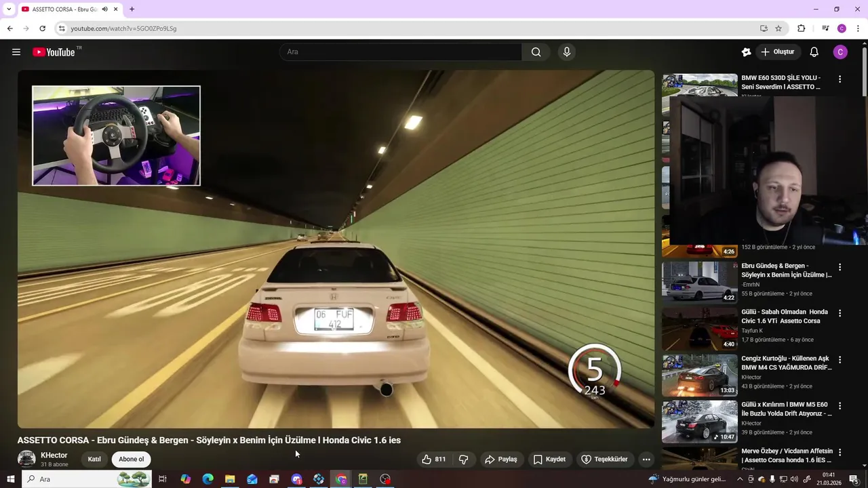The width and height of the screenshot is (868, 488).
Task: Save the video with Kaydet
Action: (549, 460)
